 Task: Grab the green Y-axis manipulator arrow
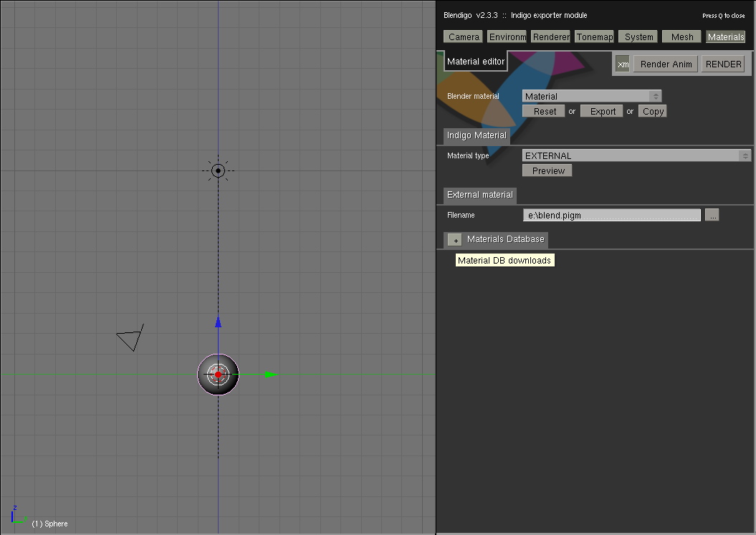coord(269,374)
